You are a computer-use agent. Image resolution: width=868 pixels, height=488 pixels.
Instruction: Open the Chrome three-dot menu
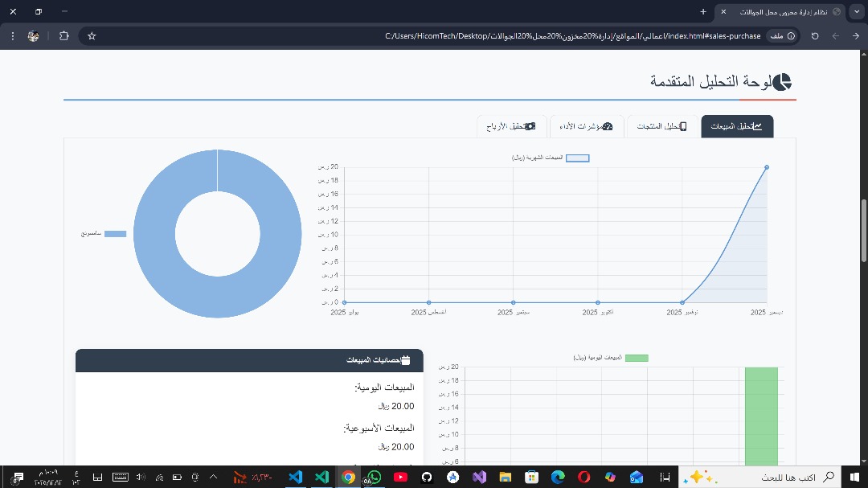[13, 36]
